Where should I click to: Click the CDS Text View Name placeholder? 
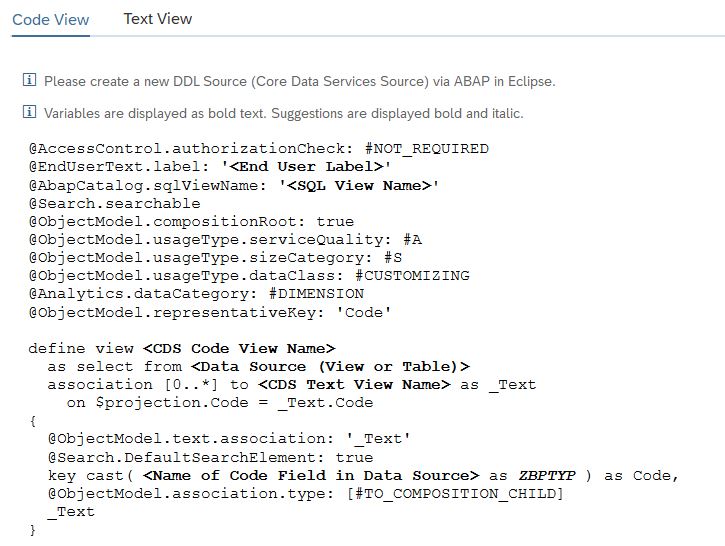pos(354,384)
